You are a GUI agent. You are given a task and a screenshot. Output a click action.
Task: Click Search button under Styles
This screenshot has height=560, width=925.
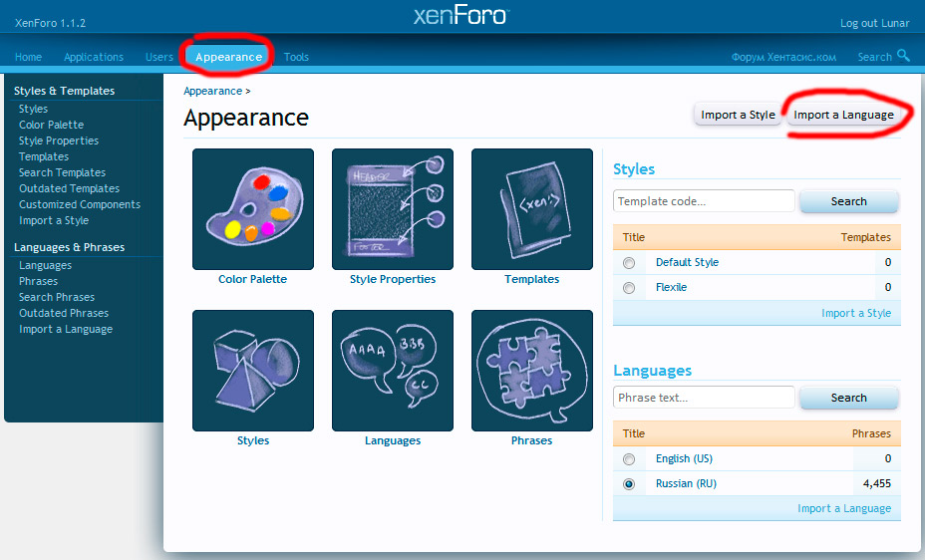coord(849,201)
